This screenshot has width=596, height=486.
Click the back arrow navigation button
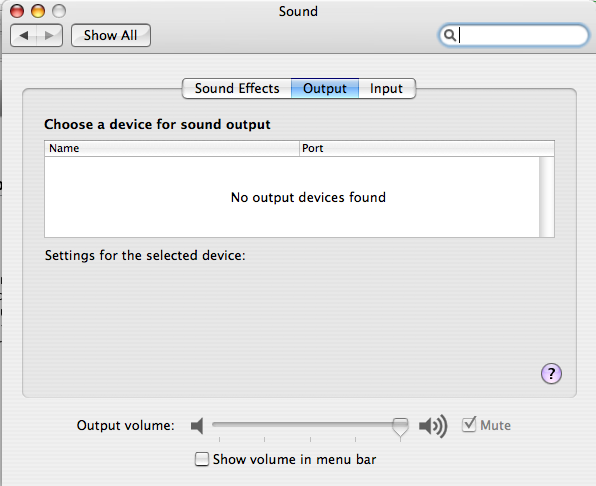pos(24,36)
